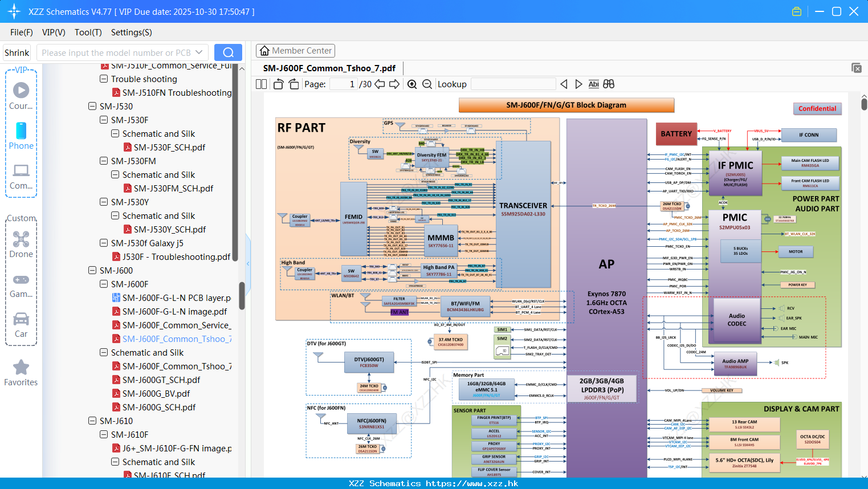Click the Page number input field
The height and width of the screenshot is (489, 868).
coord(344,84)
